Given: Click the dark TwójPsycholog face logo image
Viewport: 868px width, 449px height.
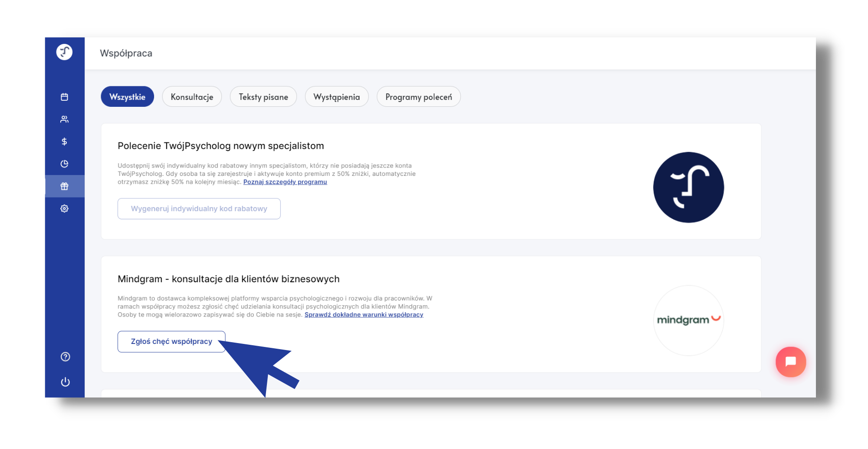Looking at the screenshot, I should click(688, 188).
